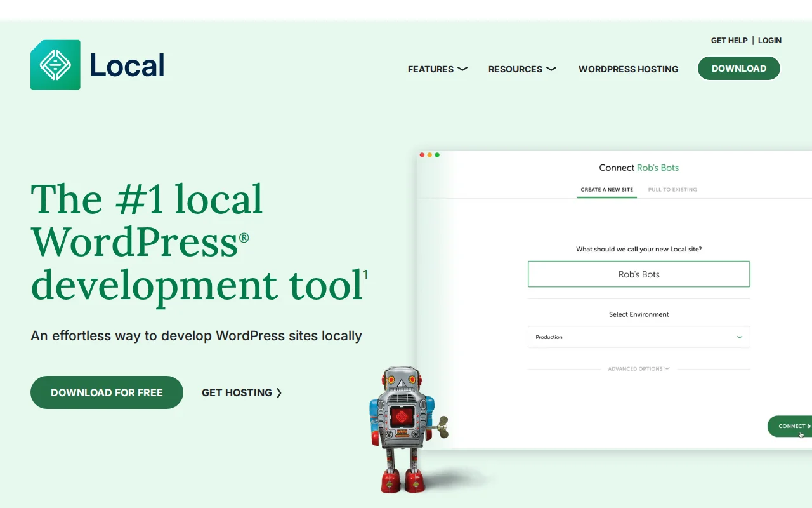Click the green traffic light dot

[x=437, y=154]
